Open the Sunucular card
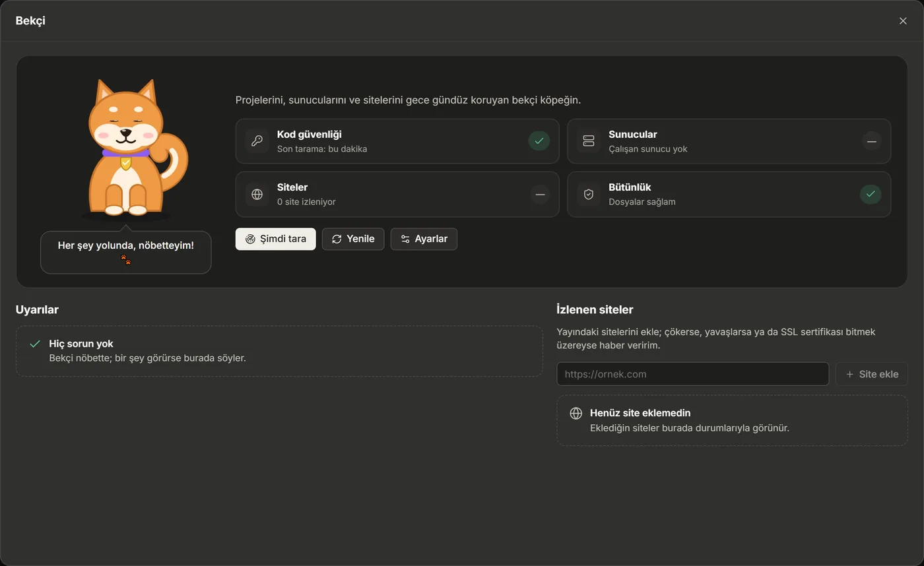924x566 pixels. pyautogui.click(x=729, y=141)
